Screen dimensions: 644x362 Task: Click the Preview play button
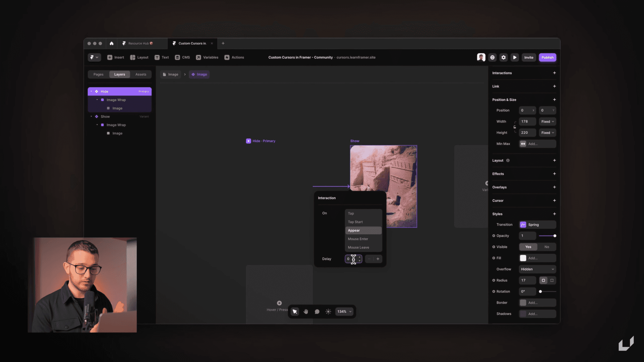pos(515,57)
